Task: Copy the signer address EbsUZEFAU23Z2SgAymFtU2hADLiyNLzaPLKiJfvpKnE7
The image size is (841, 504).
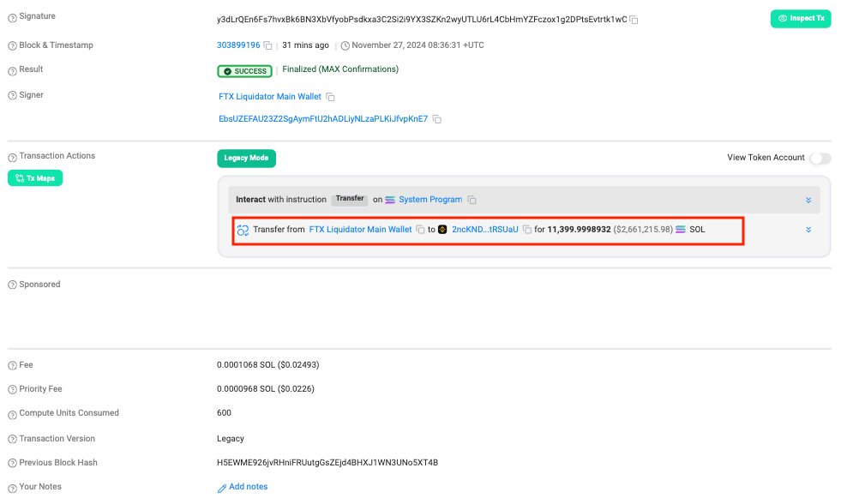Action: pyautogui.click(x=437, y=119)
